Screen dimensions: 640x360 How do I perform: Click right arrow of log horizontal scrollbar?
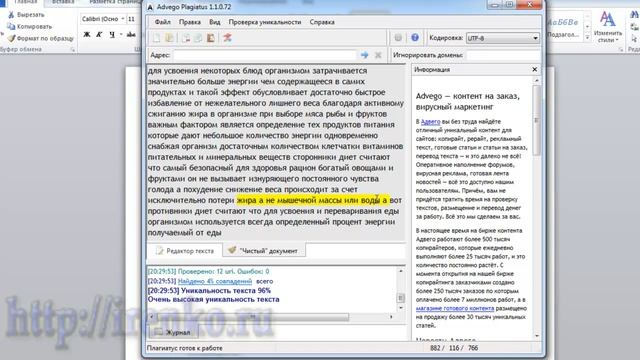[x=391, y=317]
